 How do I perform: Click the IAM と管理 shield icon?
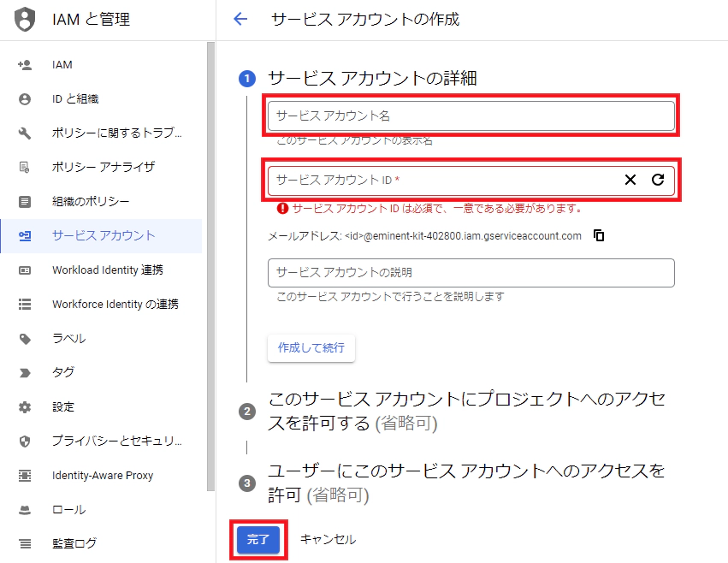[x=25, y=20]
